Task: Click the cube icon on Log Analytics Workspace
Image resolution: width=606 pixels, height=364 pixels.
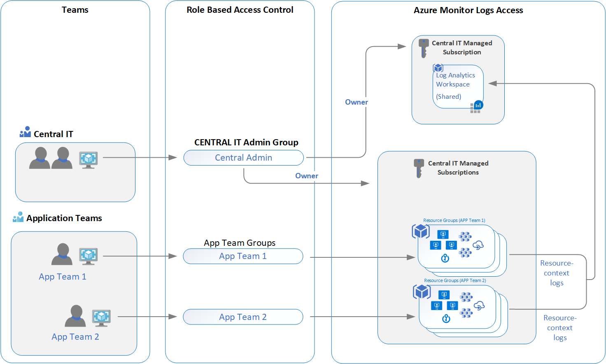Action: [x=438, y=68]
